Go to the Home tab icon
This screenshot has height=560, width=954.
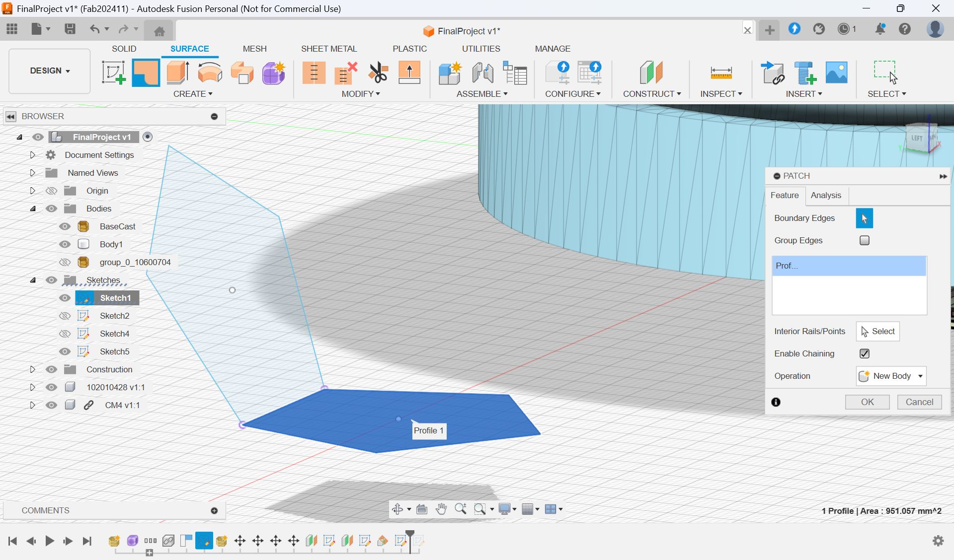pyautogui.click(x=159, y=31)
